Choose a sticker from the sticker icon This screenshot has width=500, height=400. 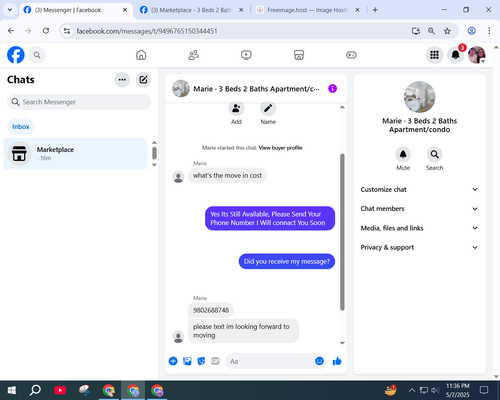(201, 361)
